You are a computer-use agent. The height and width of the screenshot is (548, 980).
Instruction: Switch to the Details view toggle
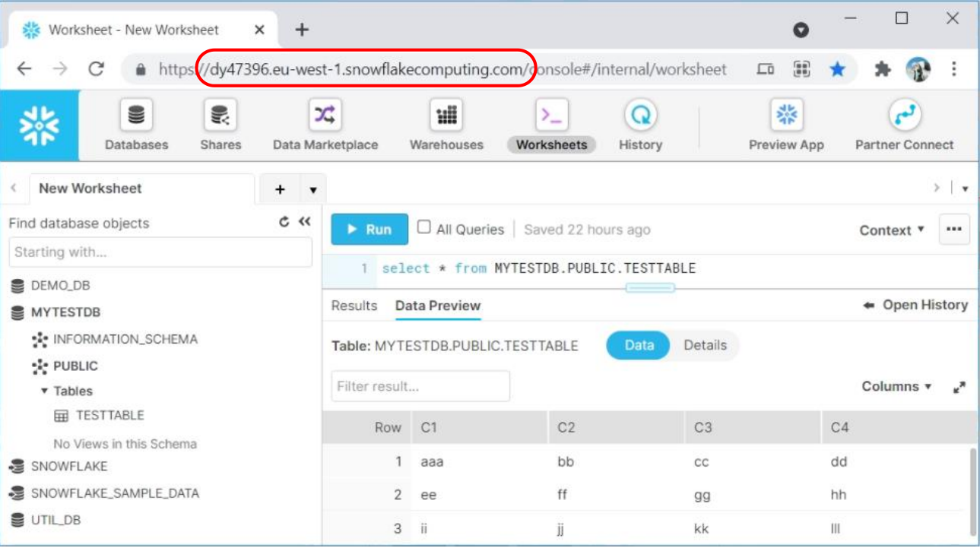(x=705, y=345)
